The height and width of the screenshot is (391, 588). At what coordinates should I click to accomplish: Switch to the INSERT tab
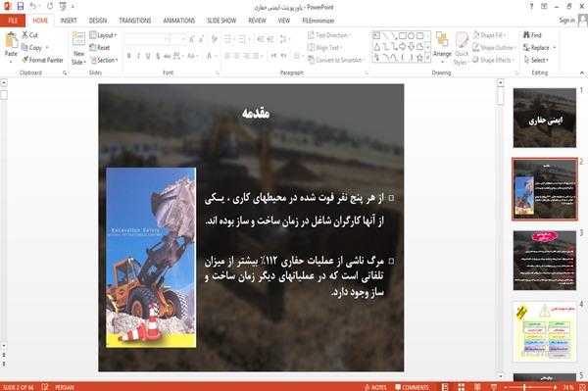pos(69,21)
